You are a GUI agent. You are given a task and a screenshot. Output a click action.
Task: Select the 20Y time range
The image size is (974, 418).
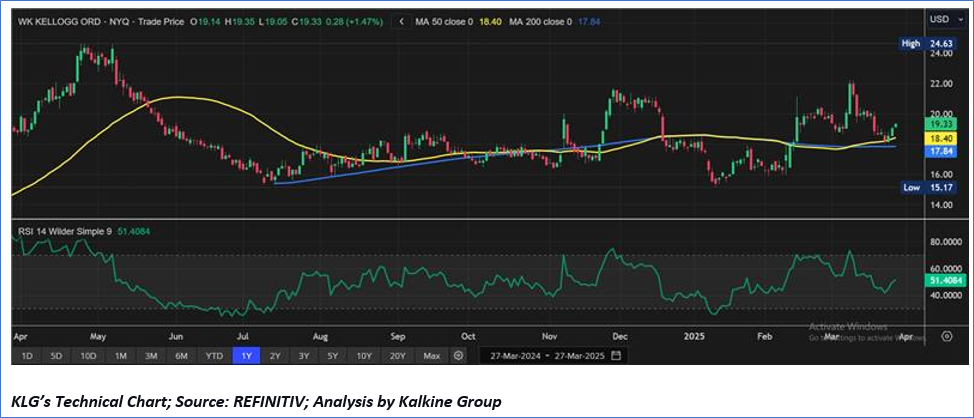tap(398, 356)
